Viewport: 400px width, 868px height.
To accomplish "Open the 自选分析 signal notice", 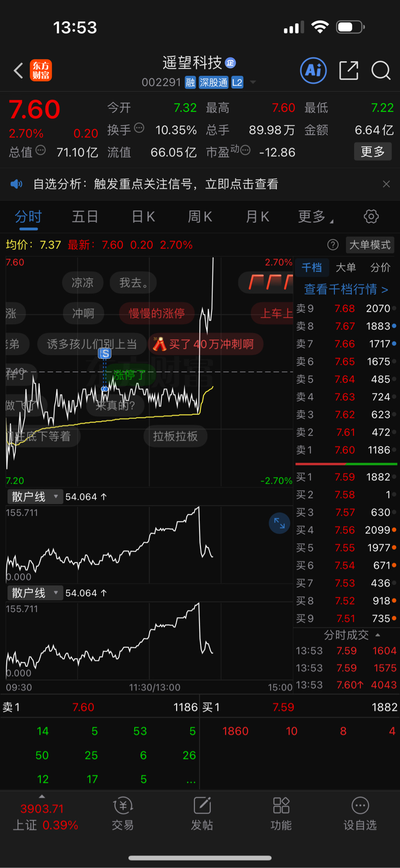I will 156,184.
